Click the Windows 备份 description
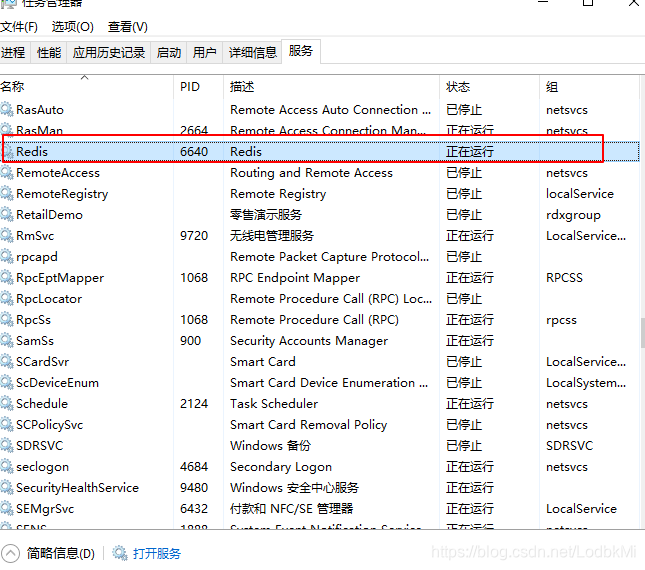The height and width of the screenshot is (570, 645). (270, 445)
